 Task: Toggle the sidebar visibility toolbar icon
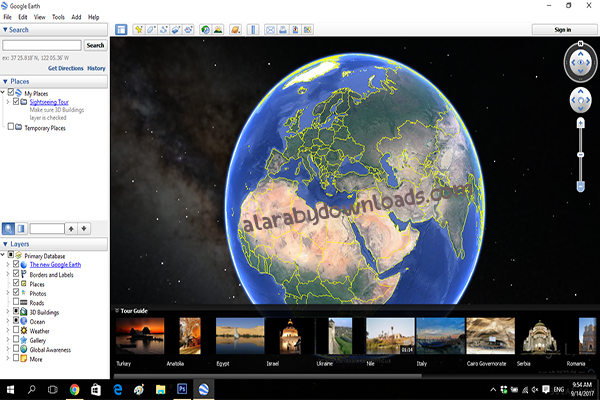coord(121,29)
